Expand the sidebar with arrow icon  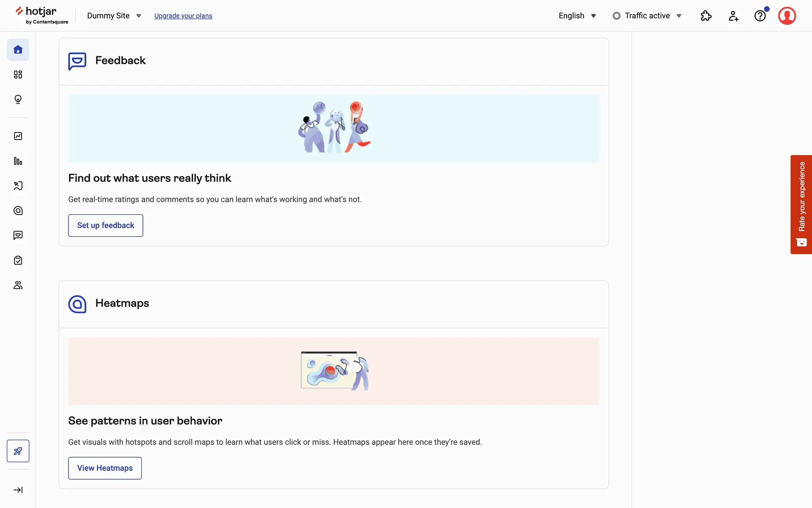click(x=18, y=490)
